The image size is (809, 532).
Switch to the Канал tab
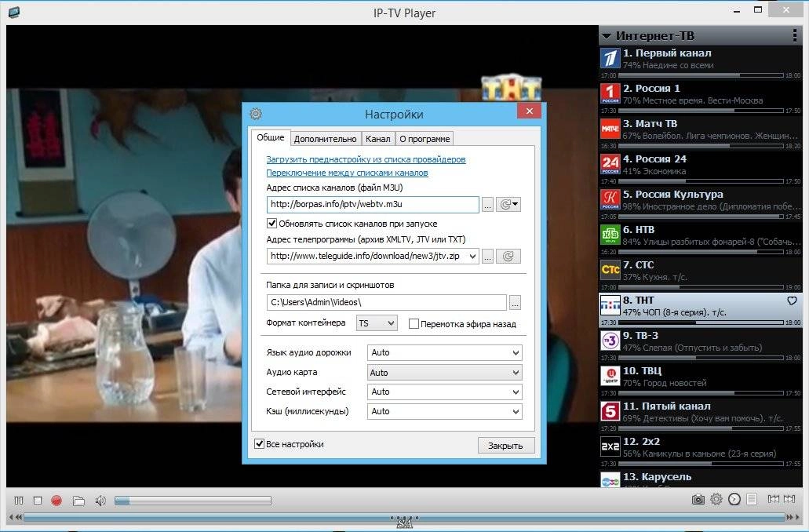coord(377,139)
